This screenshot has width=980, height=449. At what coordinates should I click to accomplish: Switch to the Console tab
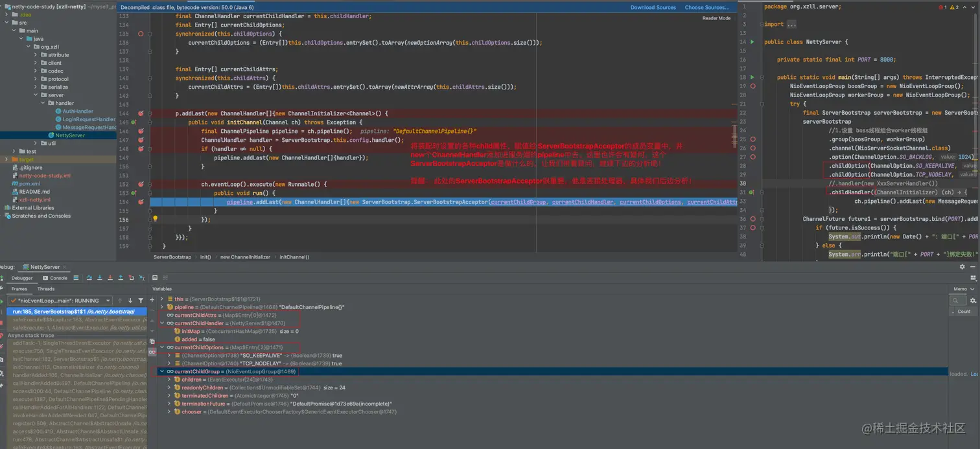point(55,278)
